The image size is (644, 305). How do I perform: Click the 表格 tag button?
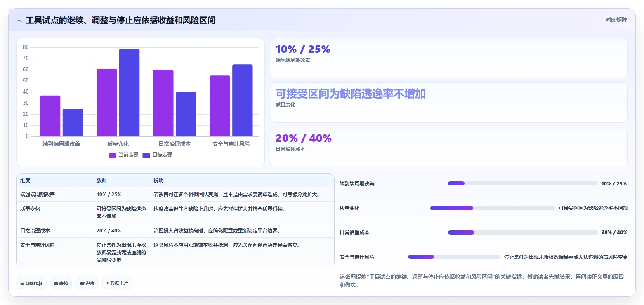pos(61,283)
